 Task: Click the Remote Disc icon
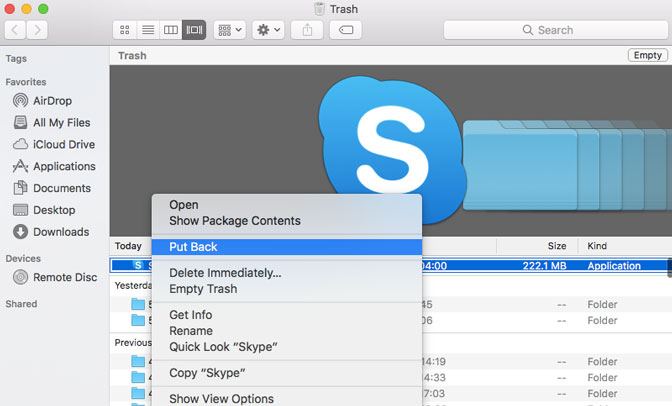20,277
